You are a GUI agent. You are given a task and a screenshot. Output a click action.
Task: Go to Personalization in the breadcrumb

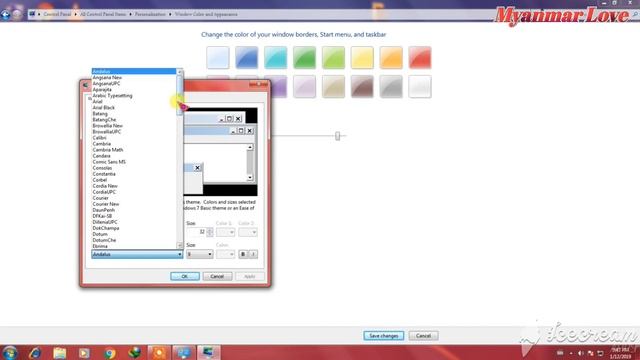[x=150, y=14]
